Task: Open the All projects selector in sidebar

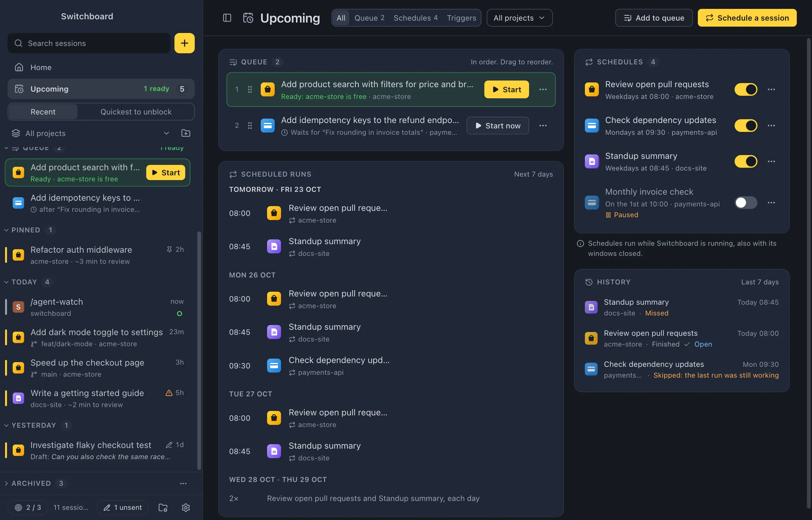Action: pyautogui.click(x=90, y=133)
